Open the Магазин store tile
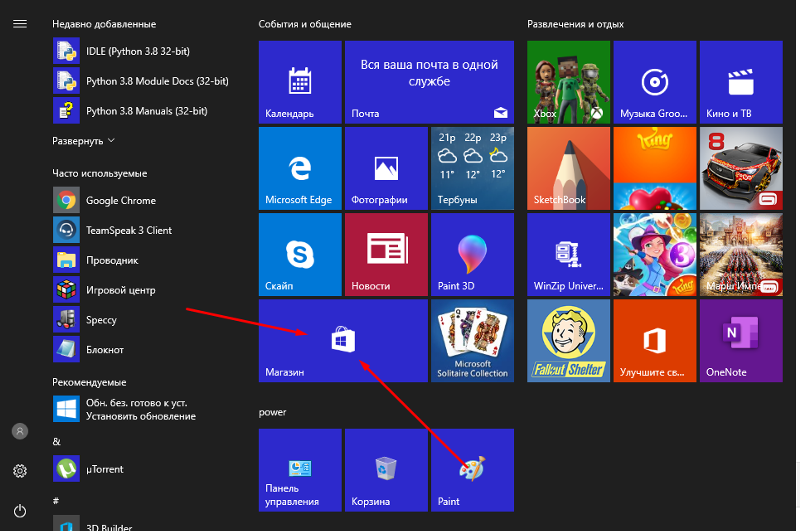The image size is (800, 531). (x=343, y=341)
